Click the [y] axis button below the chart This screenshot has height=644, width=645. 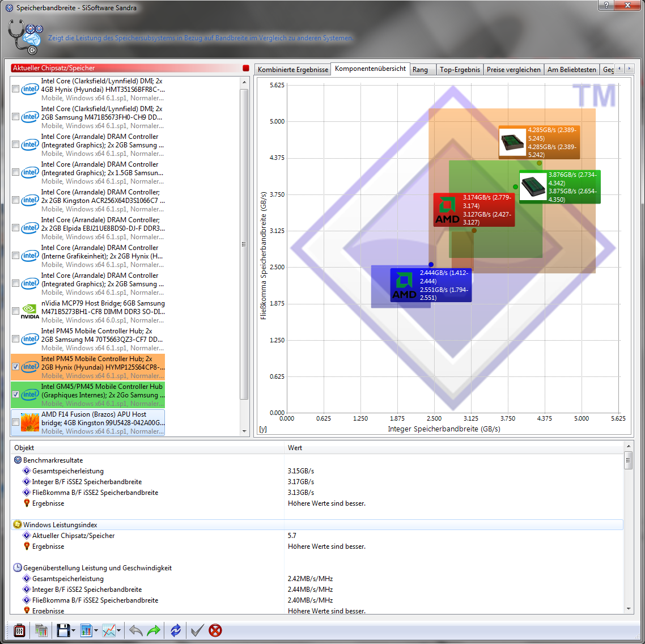(263, 429)
